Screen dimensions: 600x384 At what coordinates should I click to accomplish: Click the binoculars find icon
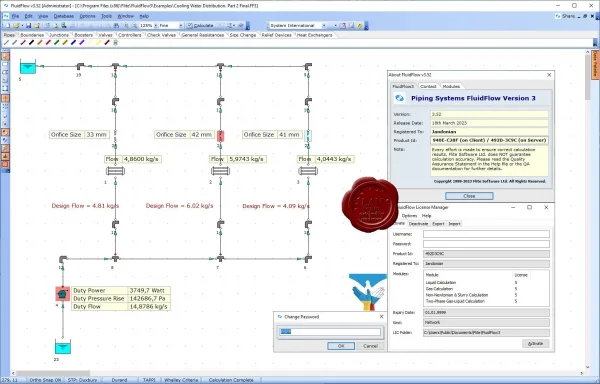(116, 26)
